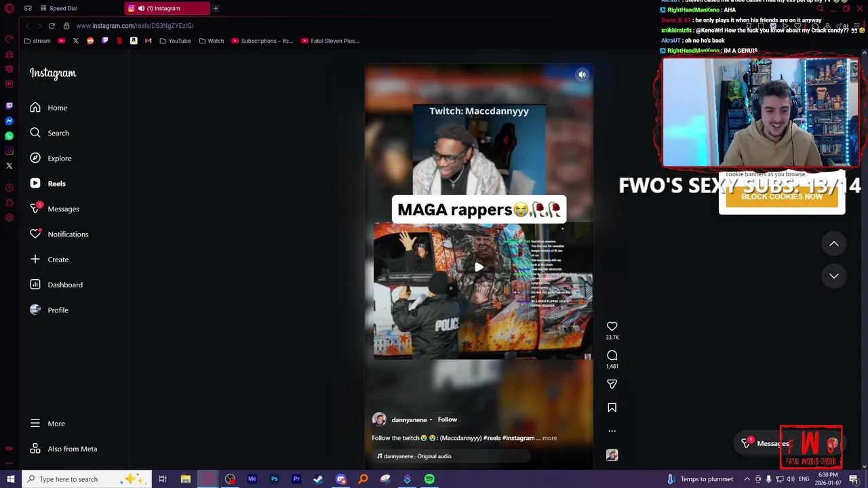Open Reddit bookmark icon
Screen dimensions: 868x488
point(90,41)
